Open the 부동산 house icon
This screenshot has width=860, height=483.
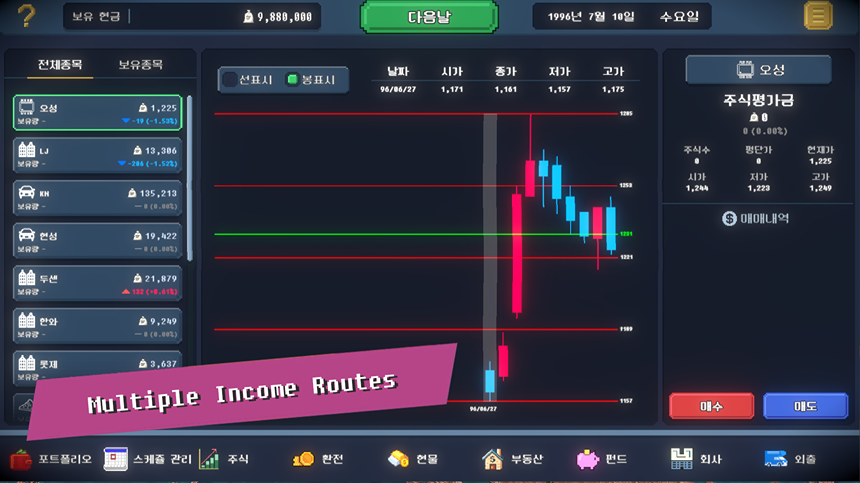pyautogui.click(x=492, y=459)
